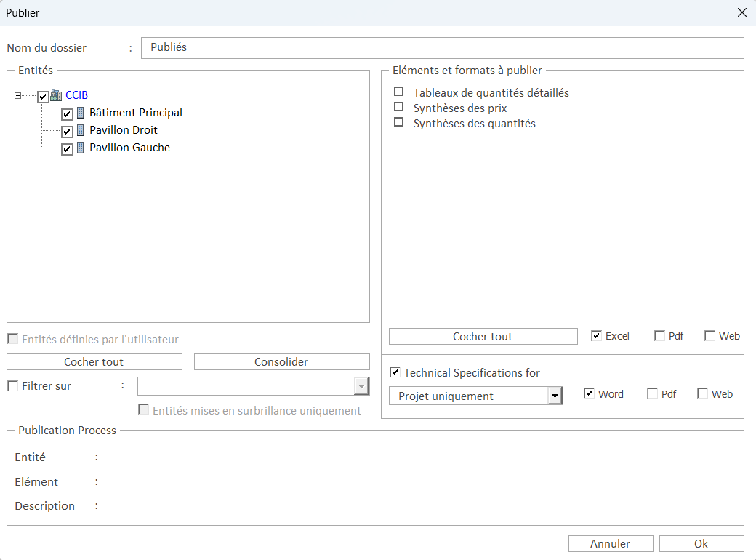Image resolution: width=756 pixels, height=560 pixels.
Task: Enable Web format in Word row
Action: [702, 393]
